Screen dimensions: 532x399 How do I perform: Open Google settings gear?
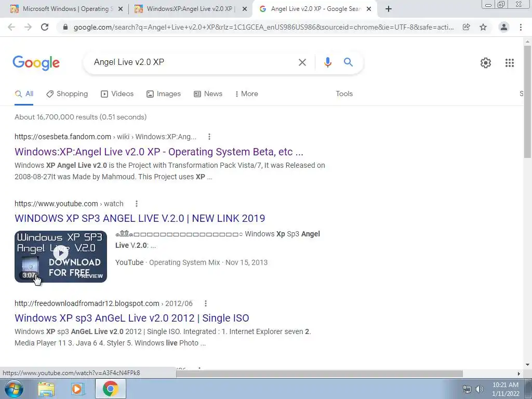[486, 63]
